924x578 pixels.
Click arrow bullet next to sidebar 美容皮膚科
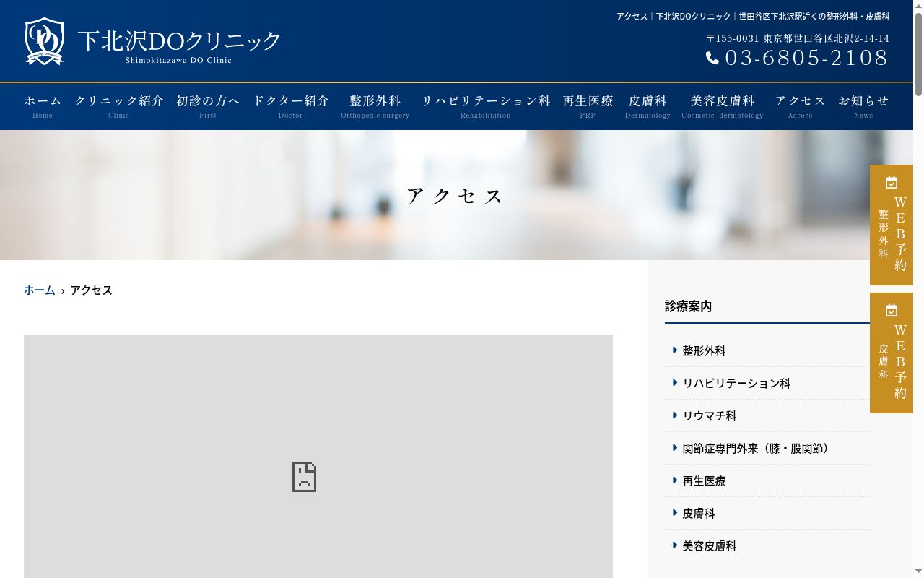pos(675,545)
